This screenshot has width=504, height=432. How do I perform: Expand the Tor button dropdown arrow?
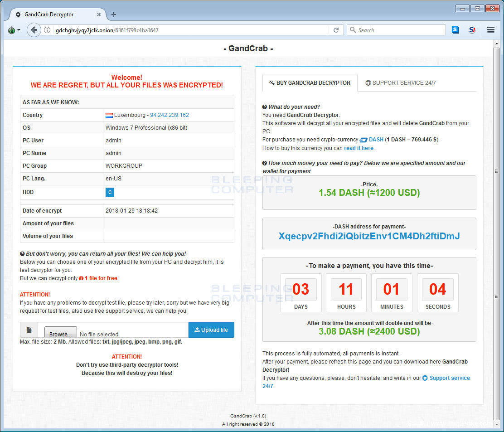[x=19, y=30]
